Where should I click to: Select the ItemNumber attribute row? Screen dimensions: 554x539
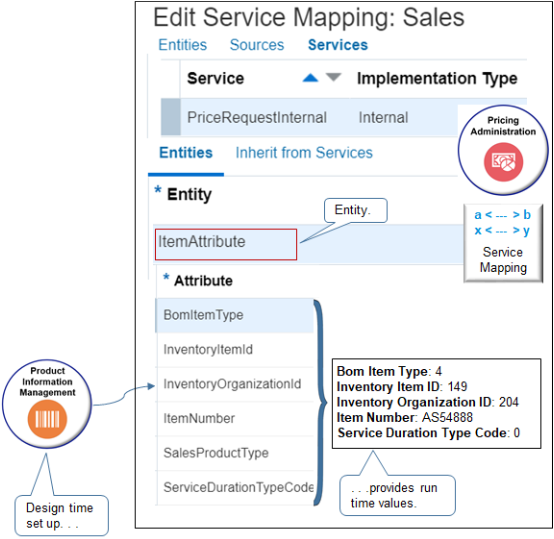coord(234,419)
